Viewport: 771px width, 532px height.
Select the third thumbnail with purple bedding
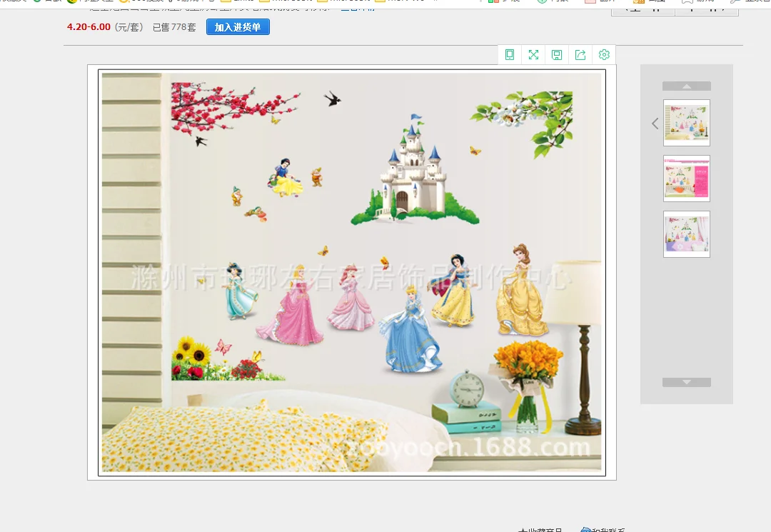pos(687,234)
